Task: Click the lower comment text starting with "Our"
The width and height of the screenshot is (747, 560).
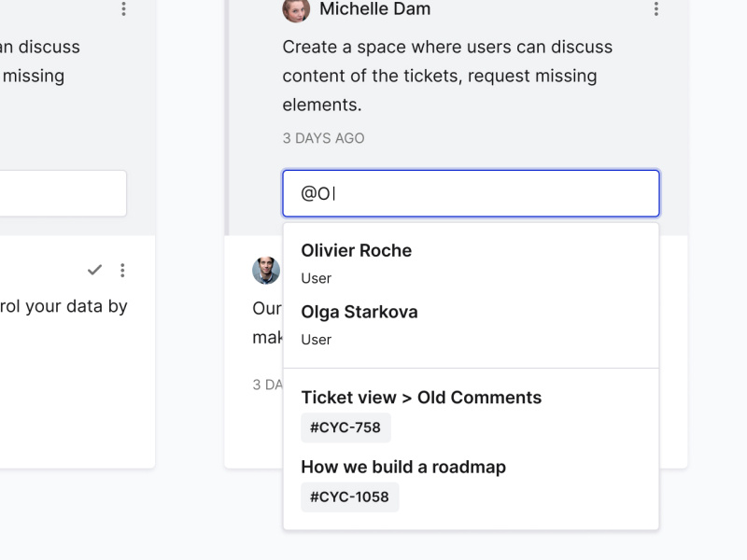Action: click(268, 307)
